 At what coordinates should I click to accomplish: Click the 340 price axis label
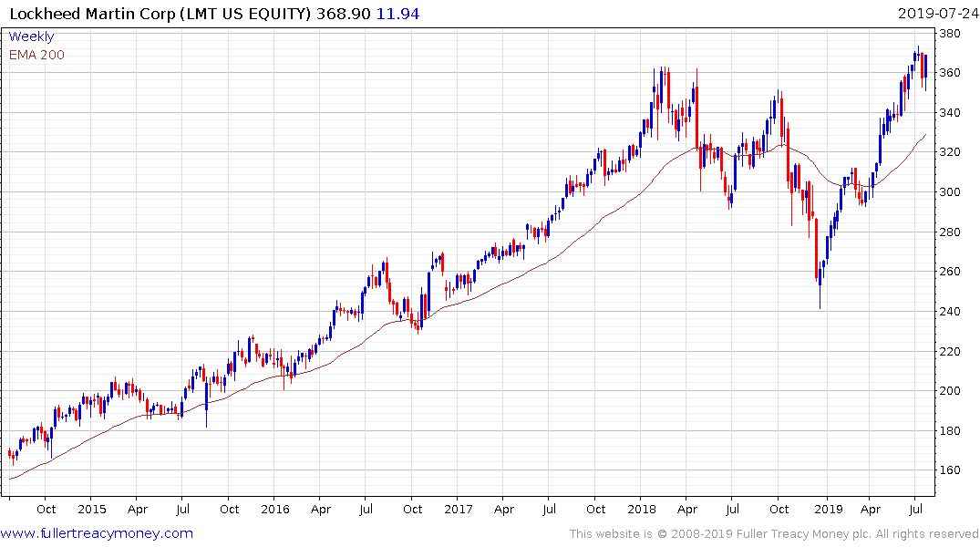950,112
